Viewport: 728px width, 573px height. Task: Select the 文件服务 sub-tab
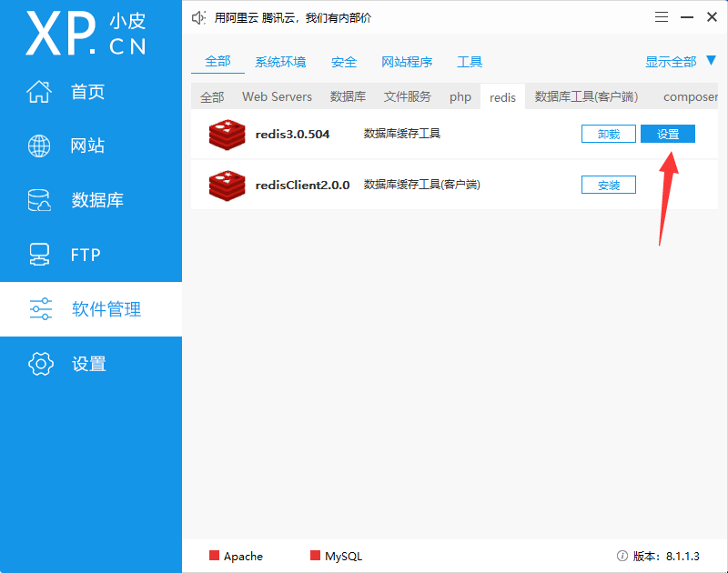pyautogui.click(x=408, y=96)
